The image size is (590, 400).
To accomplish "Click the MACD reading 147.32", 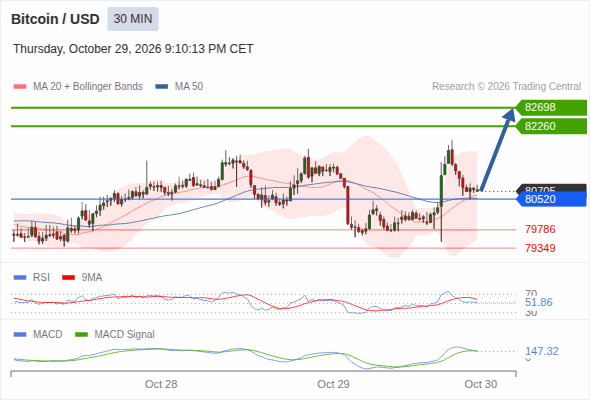I will click(x=542, y=351).
